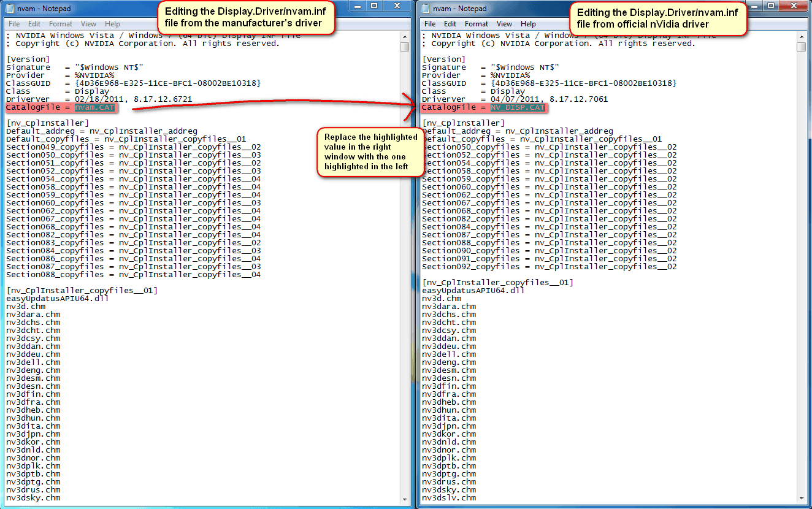Maximize the right Notepad window
The width and height of the screenshot is (812, 509).
point(771,6)
